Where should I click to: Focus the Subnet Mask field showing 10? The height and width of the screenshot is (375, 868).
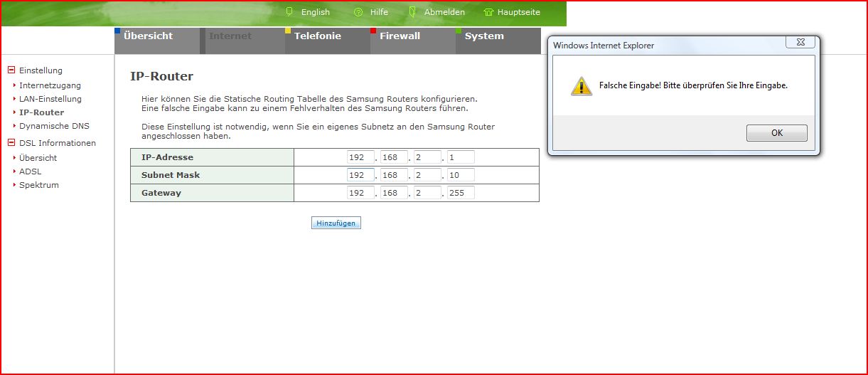coord(461,175)
